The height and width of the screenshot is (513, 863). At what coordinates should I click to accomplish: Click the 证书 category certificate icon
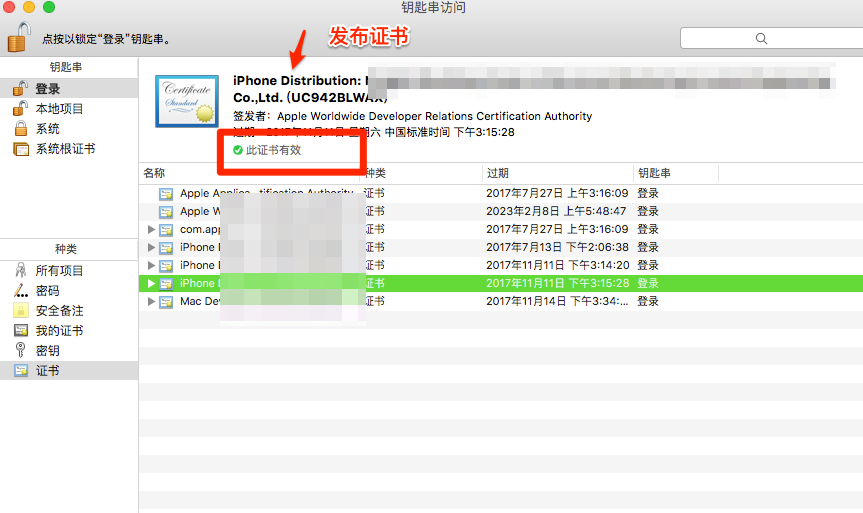click(21, 370)
